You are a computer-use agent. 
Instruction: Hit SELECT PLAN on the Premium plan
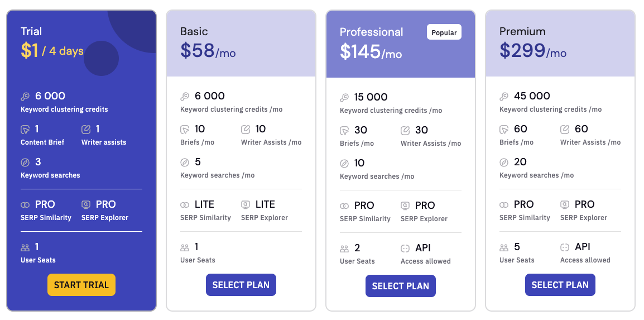point(560,285)
